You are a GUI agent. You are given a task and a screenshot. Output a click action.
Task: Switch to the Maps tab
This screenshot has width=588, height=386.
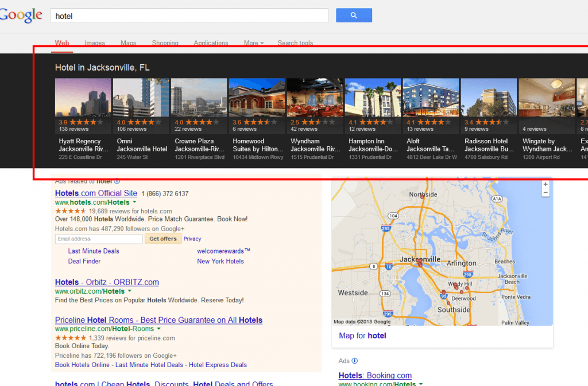tap(128, 43)
